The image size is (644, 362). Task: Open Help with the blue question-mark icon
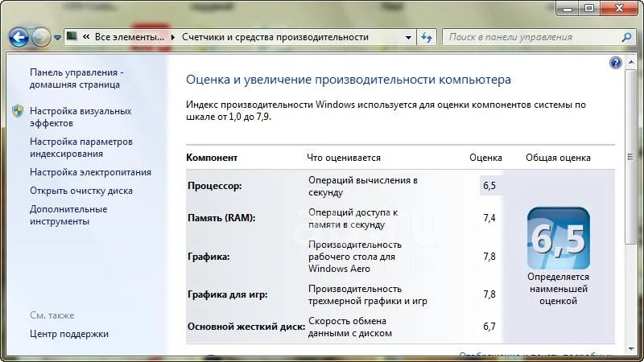click(616, 63)
